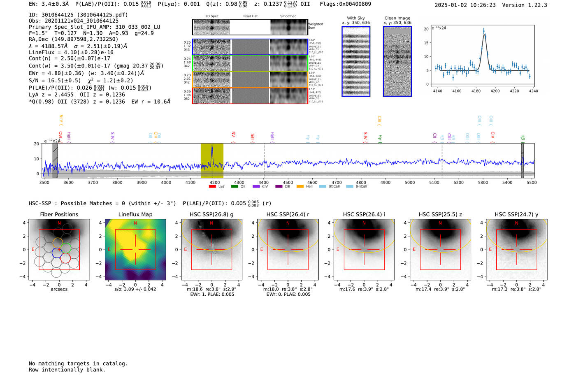Click the 'P(Lyα): 0.001' header value
The width and height of the screenshot is (576, 392).
(179, 4)
